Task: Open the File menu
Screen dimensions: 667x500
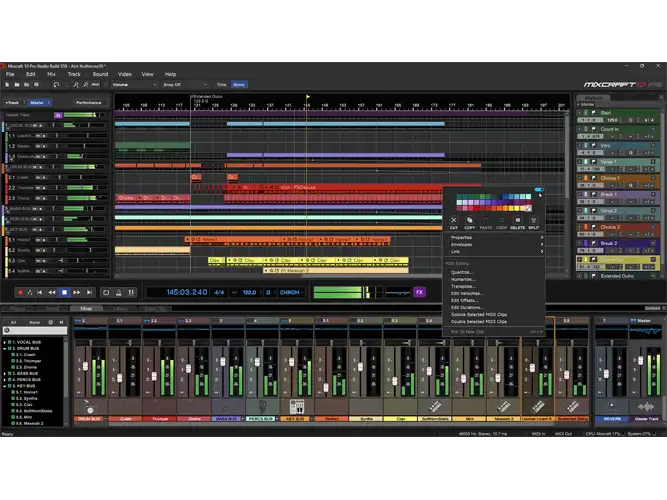Action: (x=10, y=74)
